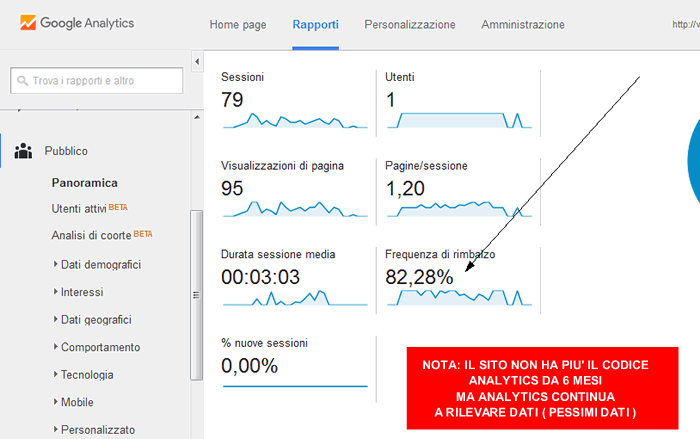Expand the Comportamento section

click(100, 347)
